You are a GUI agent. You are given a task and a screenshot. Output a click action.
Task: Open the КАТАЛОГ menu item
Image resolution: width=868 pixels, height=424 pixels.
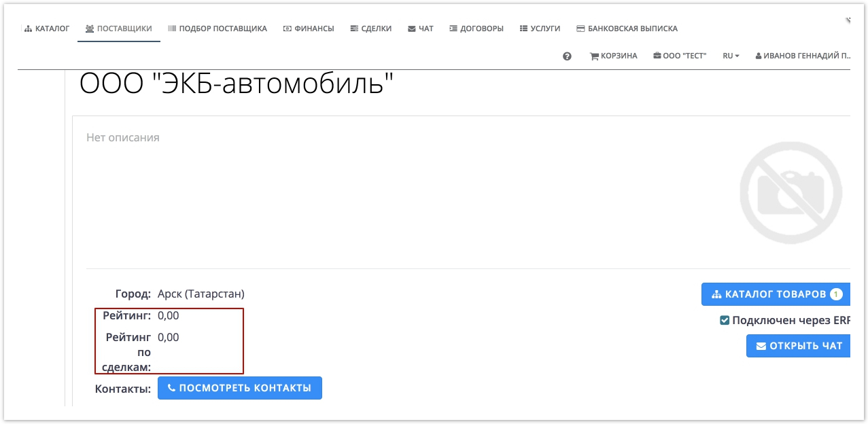(x=47, y=29)
